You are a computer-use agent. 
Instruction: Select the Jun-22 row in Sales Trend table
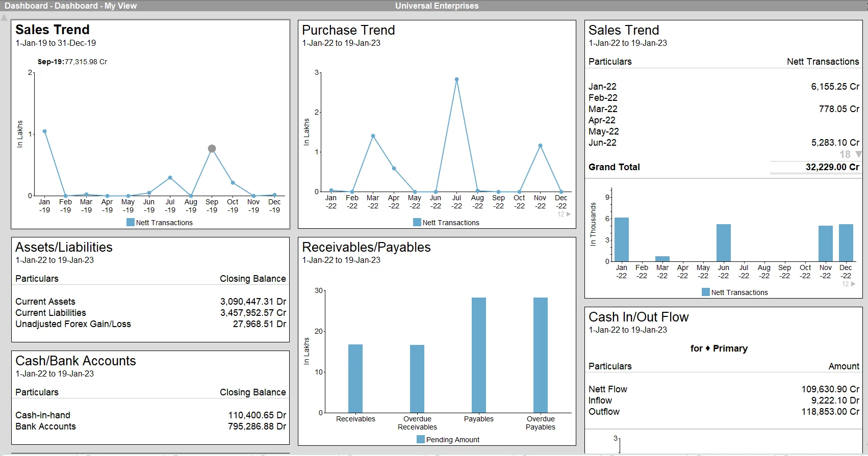[724, 143]
